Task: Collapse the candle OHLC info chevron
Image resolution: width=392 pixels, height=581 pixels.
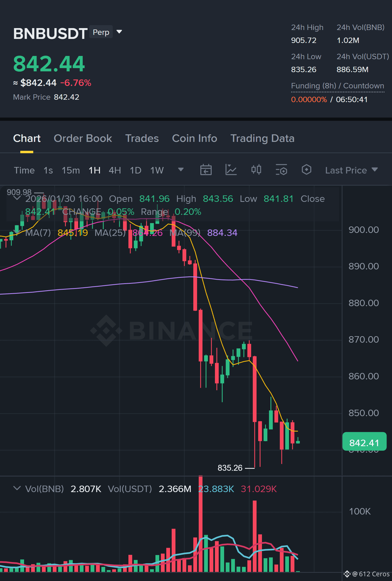Action: (x=17, y=198)
